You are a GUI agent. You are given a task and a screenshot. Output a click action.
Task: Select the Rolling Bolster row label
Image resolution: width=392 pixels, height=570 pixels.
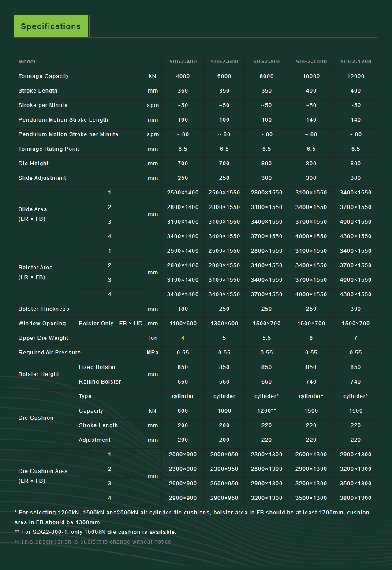coord(100,382)
